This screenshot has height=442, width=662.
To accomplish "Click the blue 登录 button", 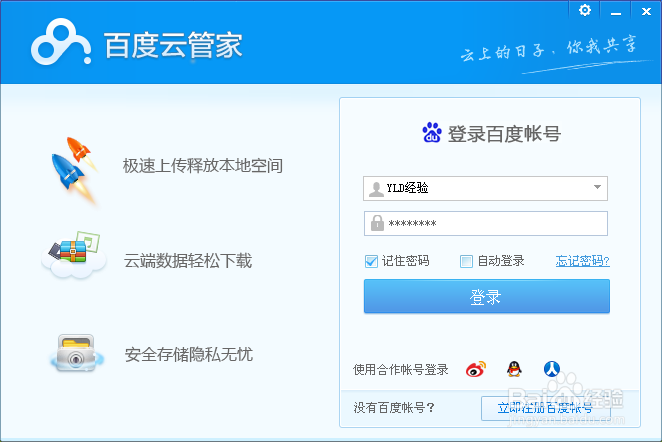I will (x=486, y=296).
